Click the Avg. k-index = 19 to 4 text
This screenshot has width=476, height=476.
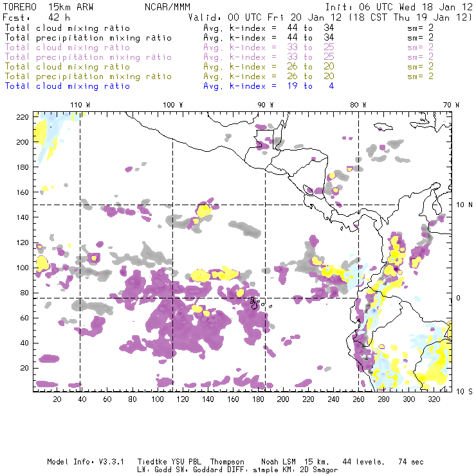[x=268, y=86]
